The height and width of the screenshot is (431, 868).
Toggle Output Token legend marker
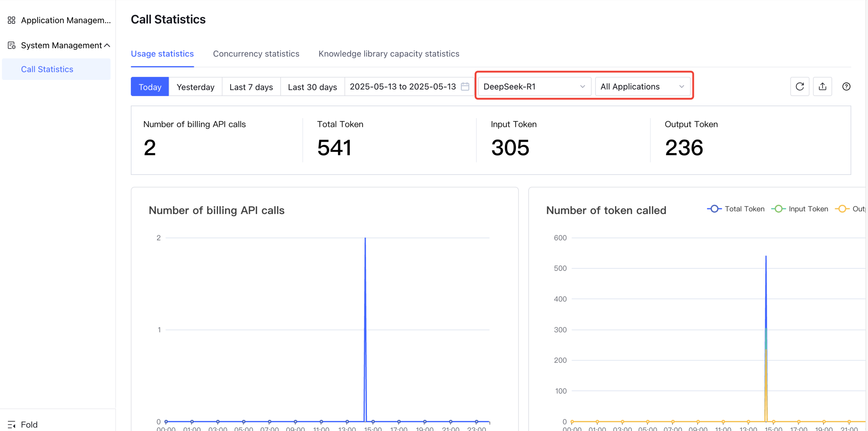[842, 209]
